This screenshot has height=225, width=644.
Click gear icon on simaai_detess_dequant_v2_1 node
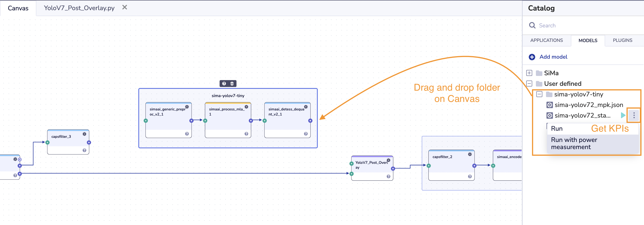tap(305, 107)
